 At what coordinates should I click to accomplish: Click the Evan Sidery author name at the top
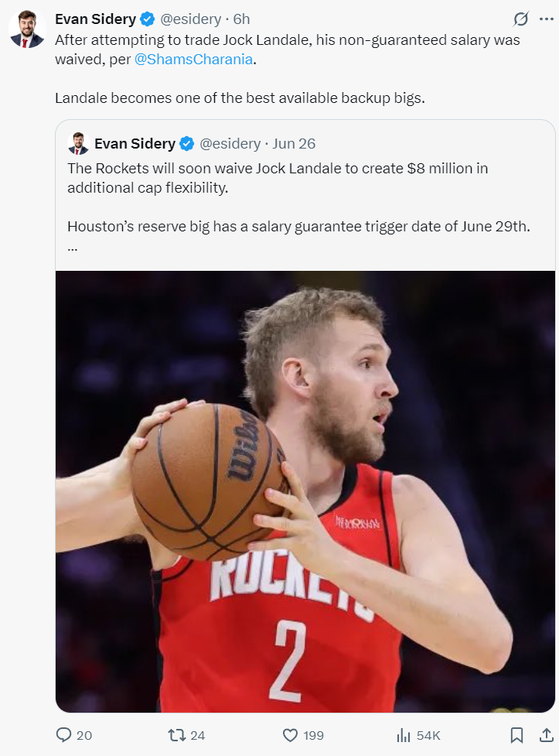(x=95, y=19)
